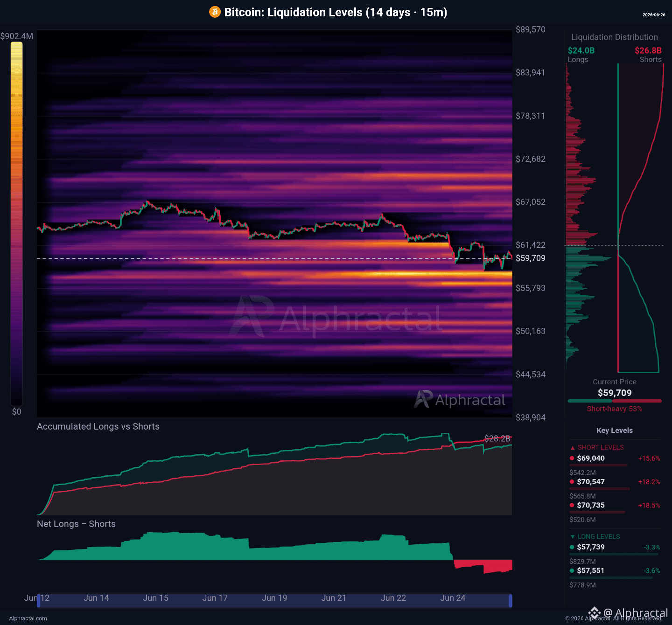
Task: Click the Net Longs − Shorts heading
Action: 76,524
